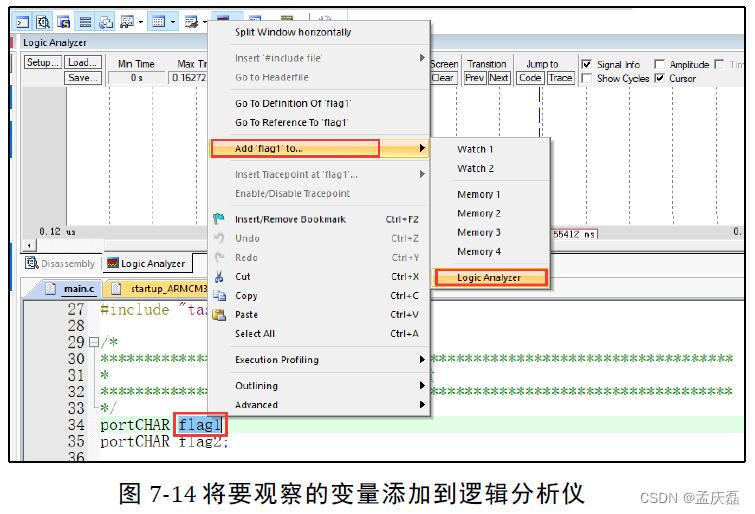Collapse the comment block at line 29
The image size is (755, 514).
94,343
